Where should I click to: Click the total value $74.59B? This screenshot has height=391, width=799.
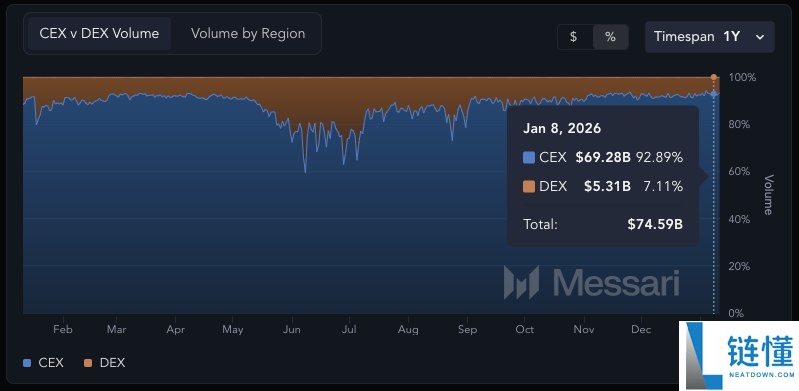655,224
